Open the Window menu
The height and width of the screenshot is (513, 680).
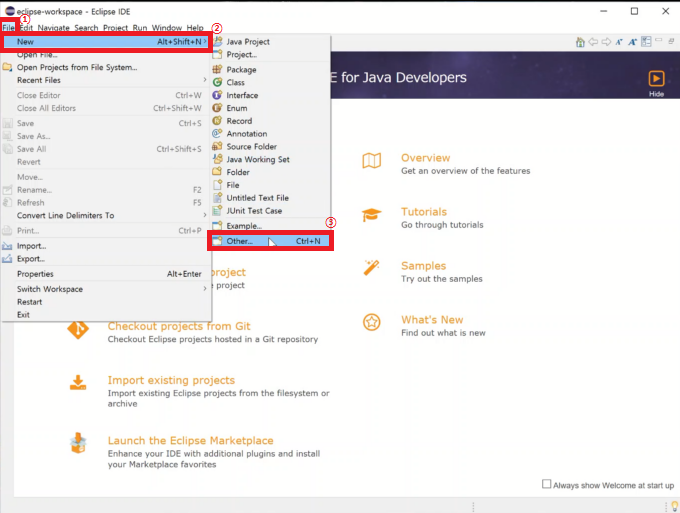(x=167, y=28)
